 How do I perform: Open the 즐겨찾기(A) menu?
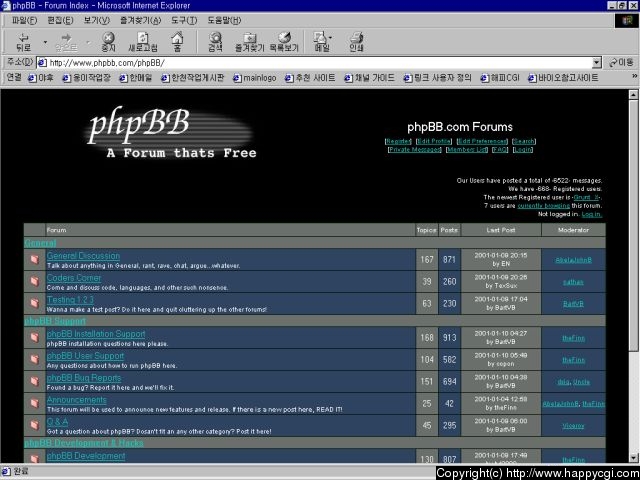tap(140, 20)
